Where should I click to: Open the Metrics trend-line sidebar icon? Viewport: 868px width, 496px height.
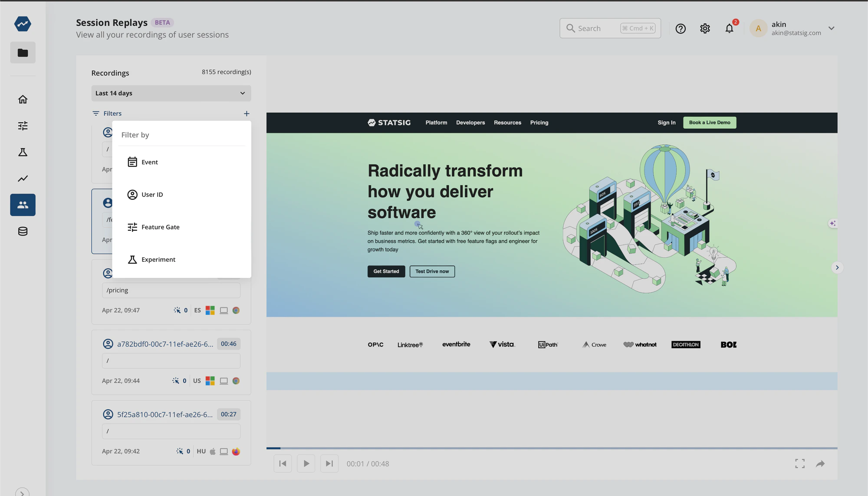23,179
